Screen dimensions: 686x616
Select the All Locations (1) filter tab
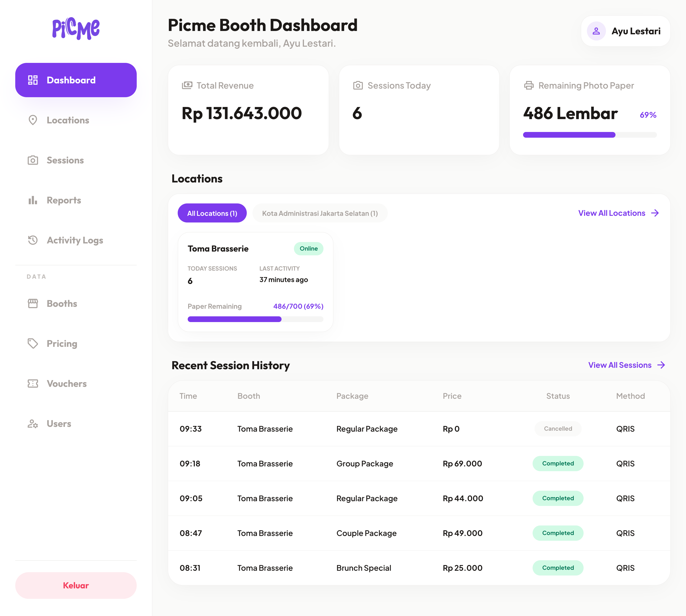click(212, 213)
